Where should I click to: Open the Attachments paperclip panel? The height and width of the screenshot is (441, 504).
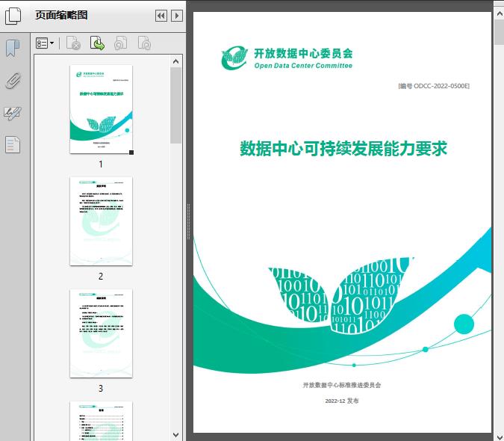tap(13, 81)
